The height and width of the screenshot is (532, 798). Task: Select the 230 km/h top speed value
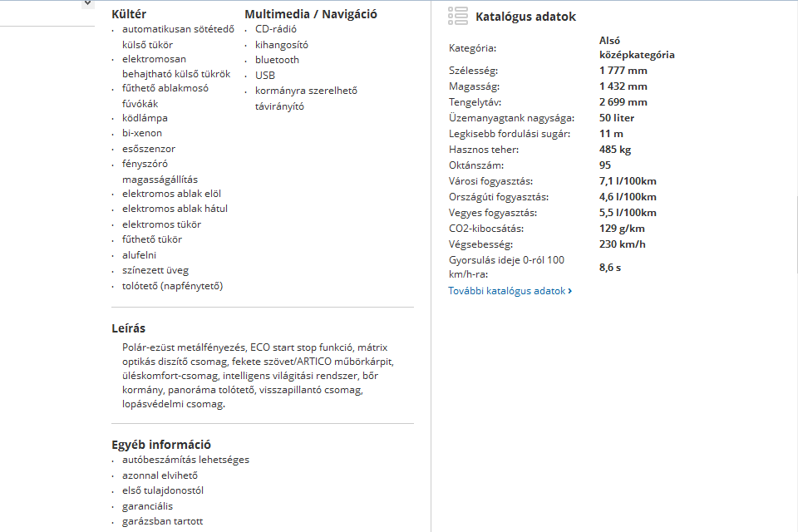(x=622, y=244)
